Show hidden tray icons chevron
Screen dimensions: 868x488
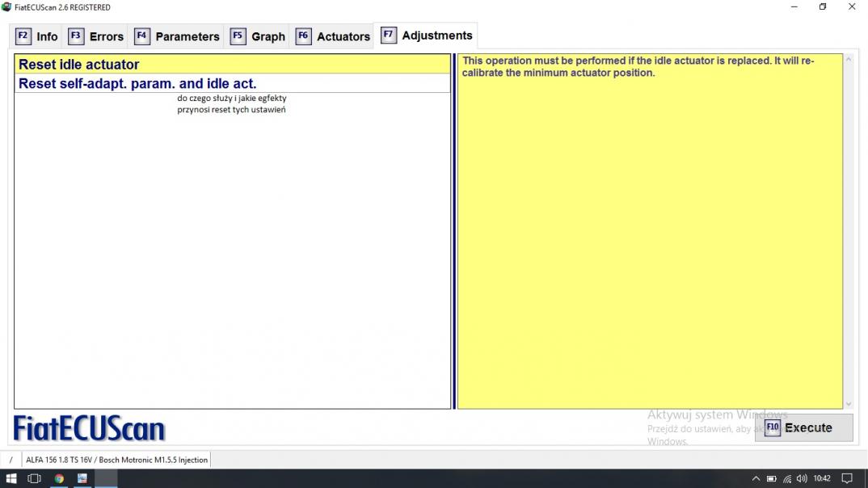[756, 478]
